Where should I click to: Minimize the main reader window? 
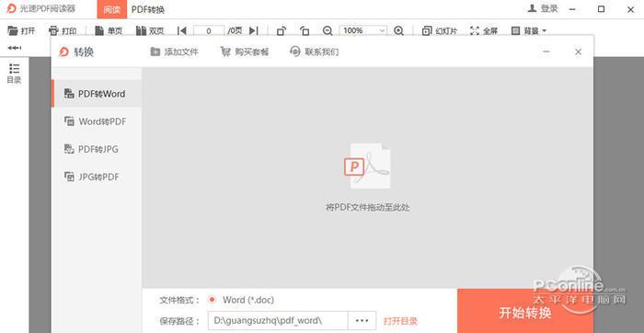(571, 9)
